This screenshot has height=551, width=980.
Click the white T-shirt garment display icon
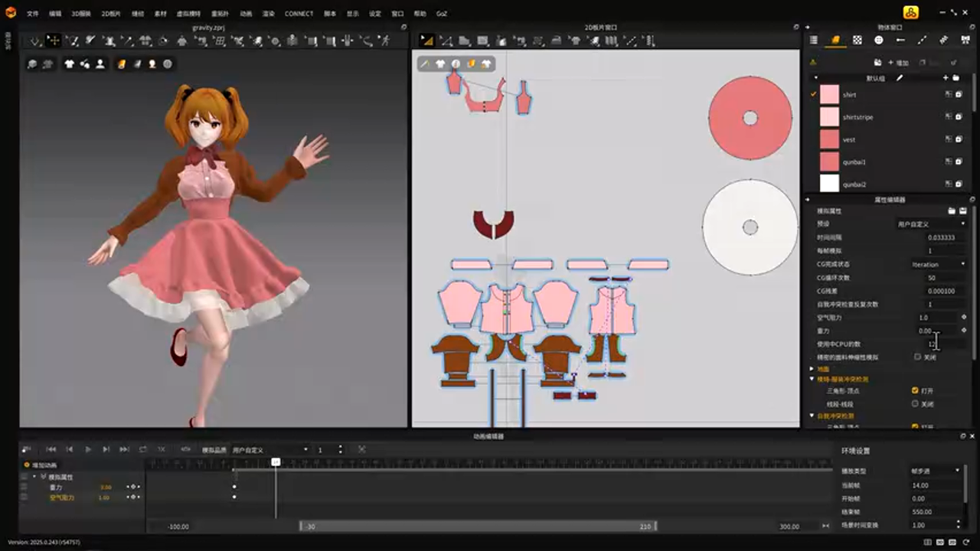click(x=70, y=64)
